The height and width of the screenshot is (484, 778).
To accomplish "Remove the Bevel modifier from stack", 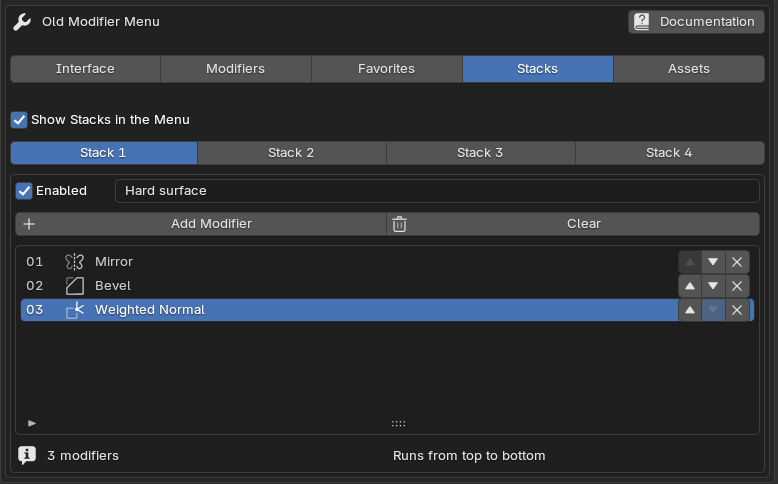I will coord(737,285).
